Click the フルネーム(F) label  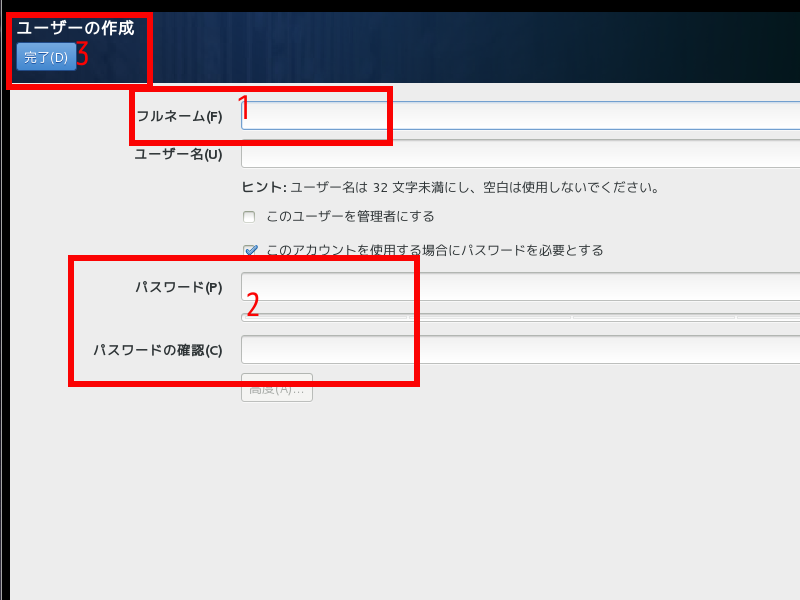tap(179, 116)
